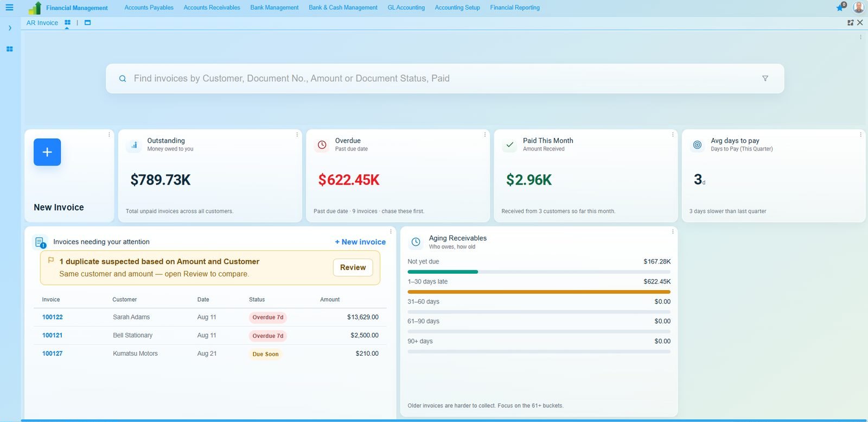
Task: Click the Overdue card clock icon
Action: point(322,145)
